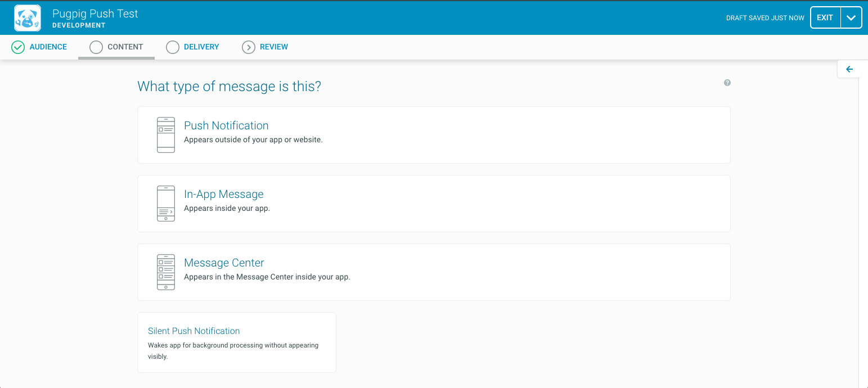This screenshot has height=388, width=868.
Task: Click the In-App Message phone icon
Action: pos(166,204)
